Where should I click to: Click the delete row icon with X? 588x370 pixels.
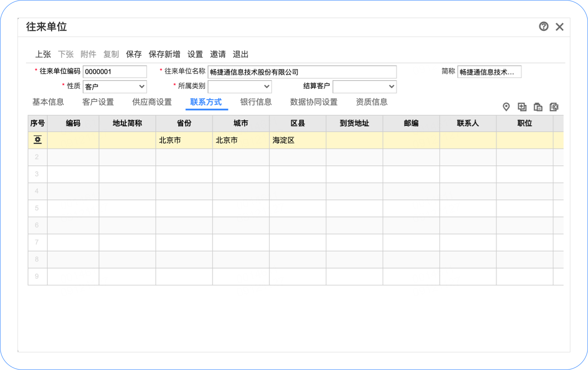click(554, 107)
